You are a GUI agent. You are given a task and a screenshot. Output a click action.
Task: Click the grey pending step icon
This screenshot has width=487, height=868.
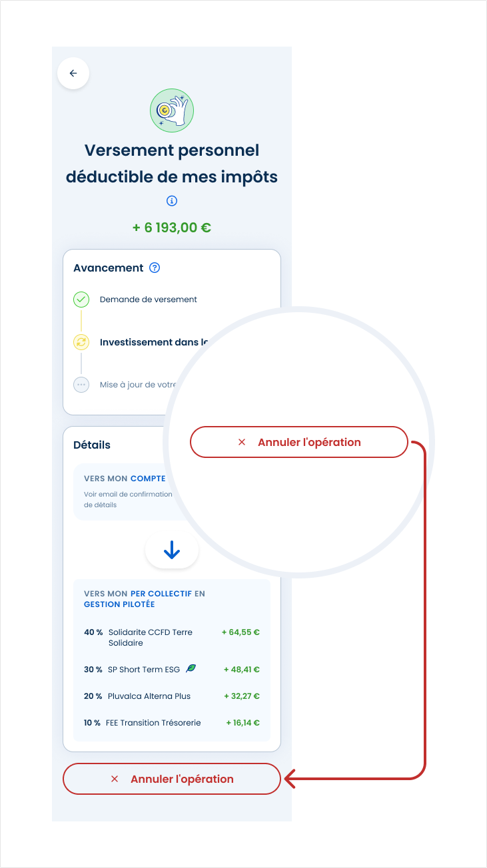coord(81,385)
